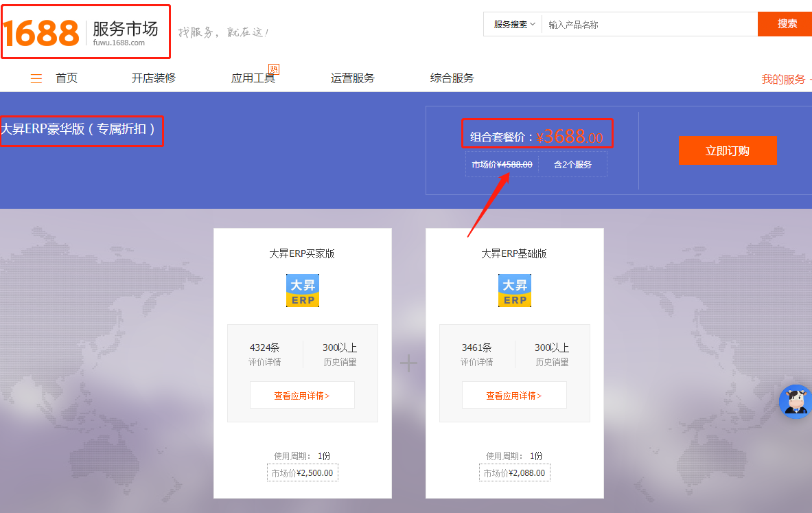Go to 首页 in navigation
812x513 pixels.
pyautogui.click(x=67, y=78)
